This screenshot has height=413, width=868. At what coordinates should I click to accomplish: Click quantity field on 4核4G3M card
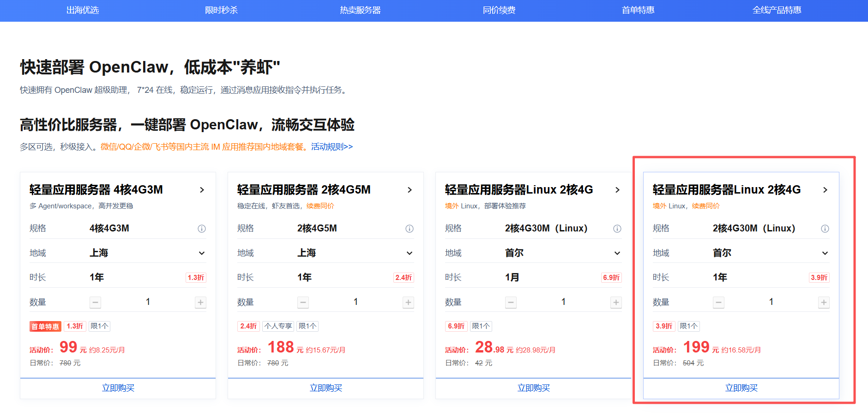pyautogui.click(x=148, y=302)
